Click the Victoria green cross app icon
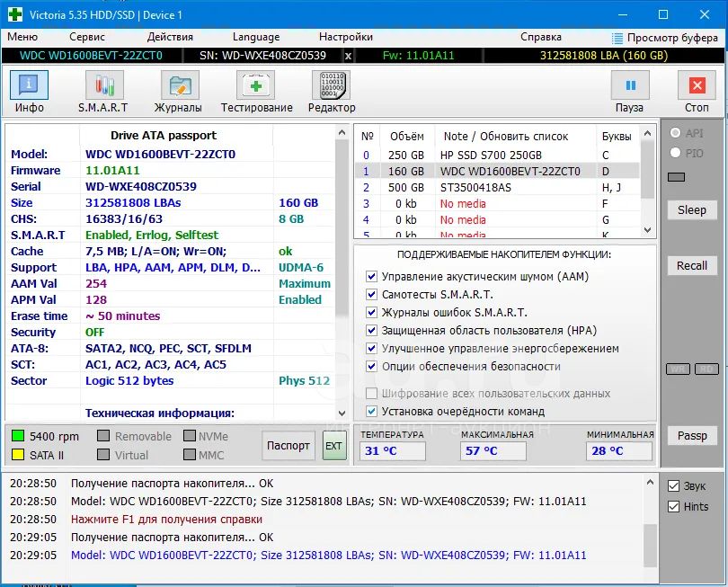 point(15,14)
